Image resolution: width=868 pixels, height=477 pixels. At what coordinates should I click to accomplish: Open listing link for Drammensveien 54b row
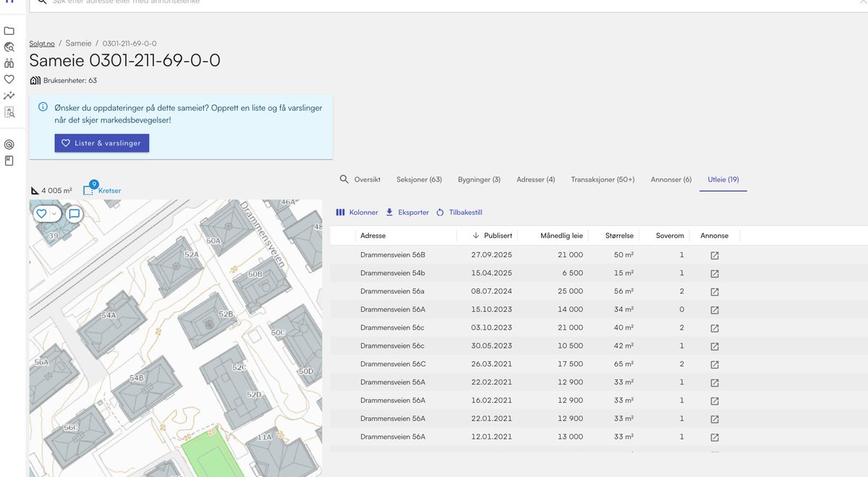[715, 273]
